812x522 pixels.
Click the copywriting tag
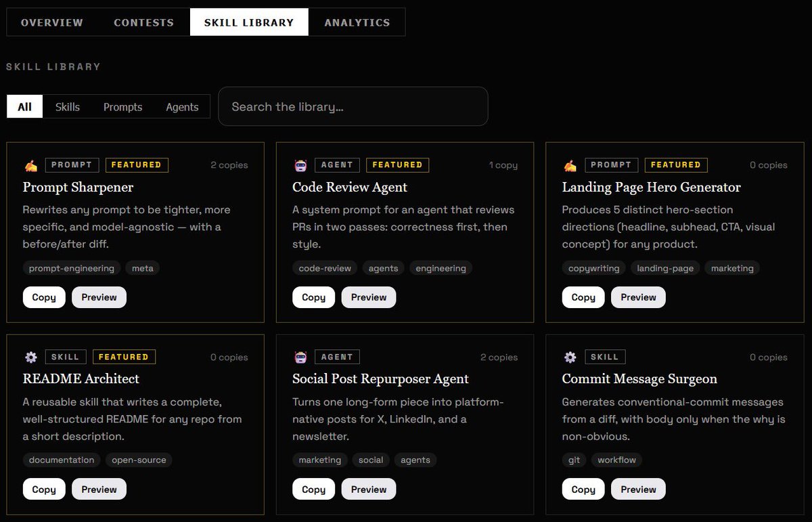(594, 268)
